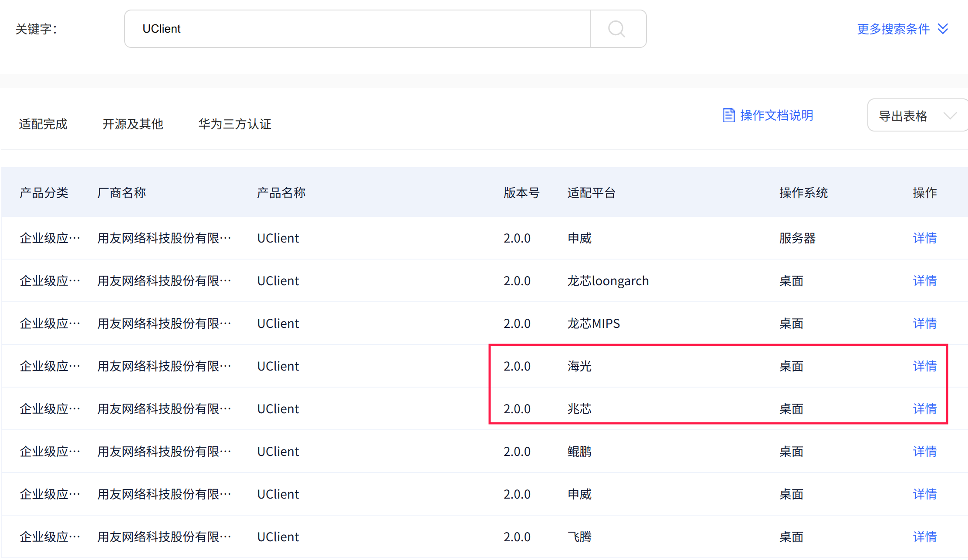
Task: Click the 版本号 column header
Action: click(x=521, y=193)
